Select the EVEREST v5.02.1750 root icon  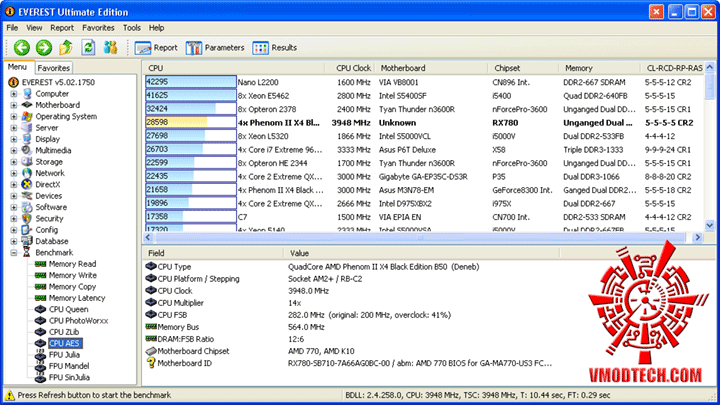click(13, 82)
